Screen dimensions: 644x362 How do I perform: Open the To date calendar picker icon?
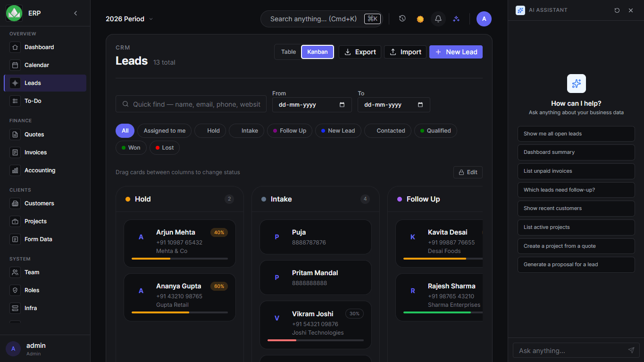pos(420,105)
